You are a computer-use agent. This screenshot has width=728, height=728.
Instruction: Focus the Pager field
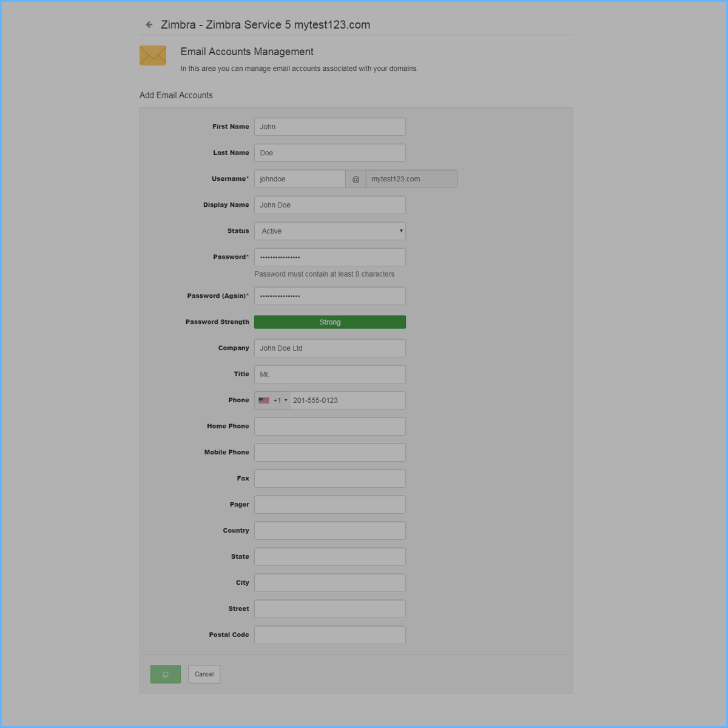point(330,505)
